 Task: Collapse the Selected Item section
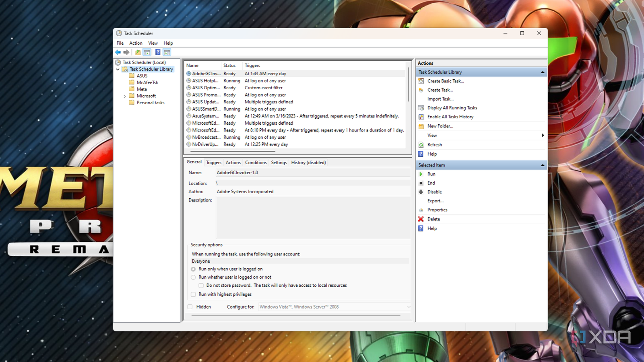coord(542,165)
